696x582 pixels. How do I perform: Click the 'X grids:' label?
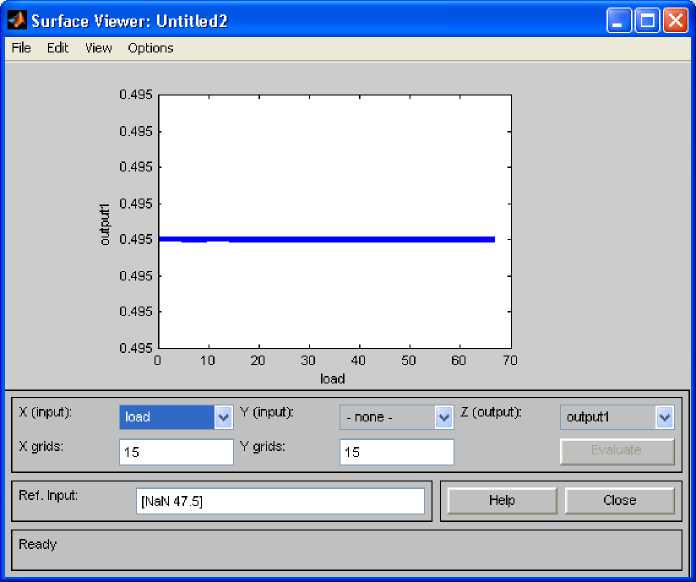pyautogui.click(x=41, y=446)
